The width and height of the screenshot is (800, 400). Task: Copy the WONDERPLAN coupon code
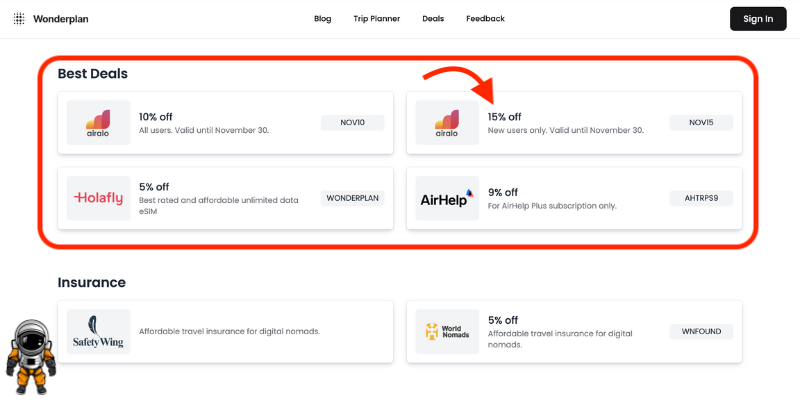(x=353, y=198)
